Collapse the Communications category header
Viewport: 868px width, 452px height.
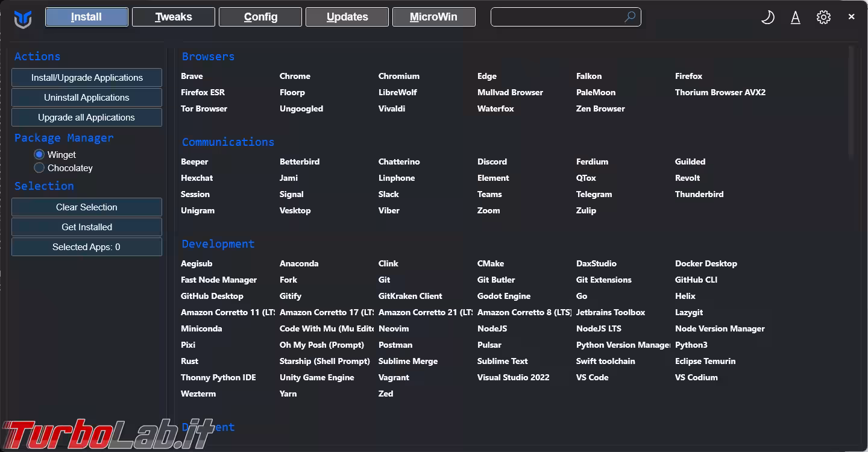coord(228,142)
